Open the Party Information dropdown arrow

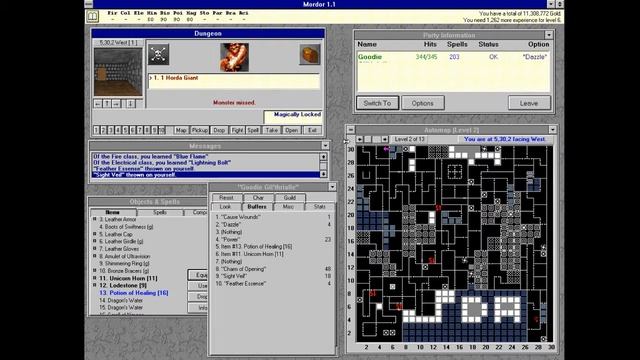coord(549,35)
